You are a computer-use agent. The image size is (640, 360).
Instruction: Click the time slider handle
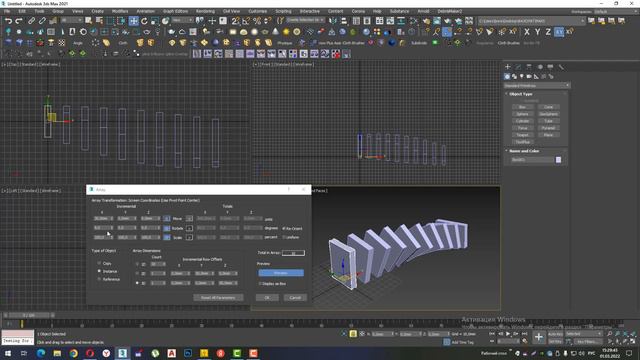click(29, 315)
